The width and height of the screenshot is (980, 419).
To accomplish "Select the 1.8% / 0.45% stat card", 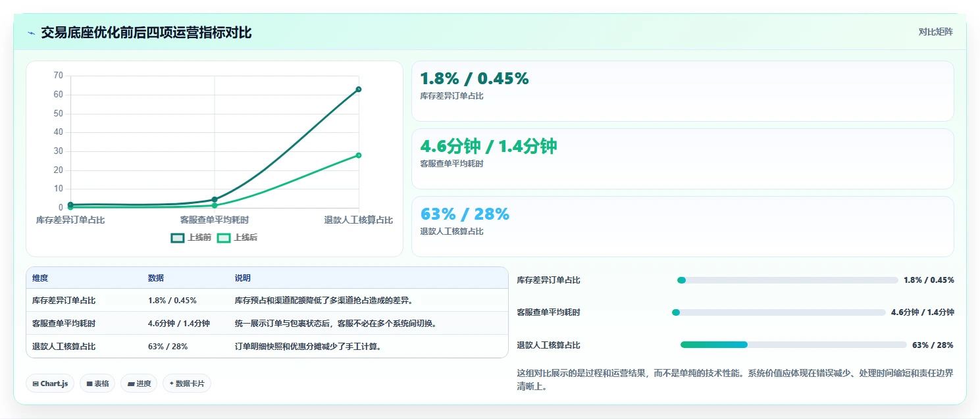I will tap(683, 91).
